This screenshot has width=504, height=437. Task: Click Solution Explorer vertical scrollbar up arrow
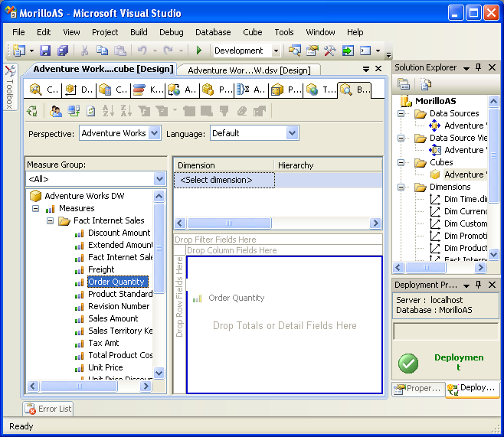pos(493,102)
